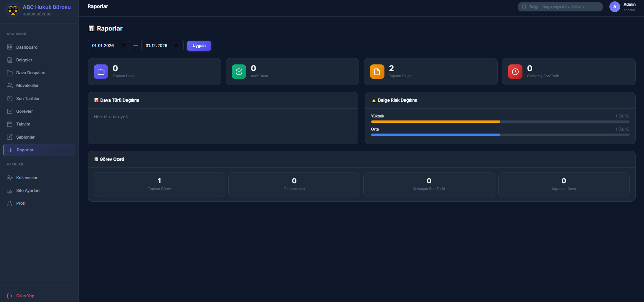Click the red Gecikmiş Son Tarih clock icon
The image size is (644, 302).
click(515, 71)
